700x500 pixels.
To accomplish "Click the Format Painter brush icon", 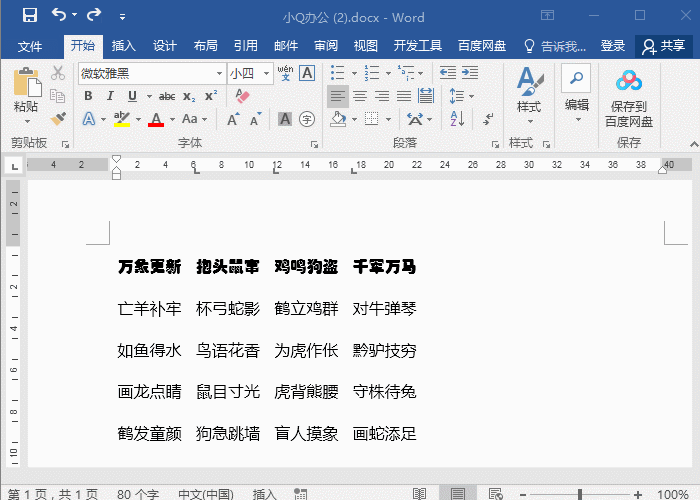I will (58, 118).
